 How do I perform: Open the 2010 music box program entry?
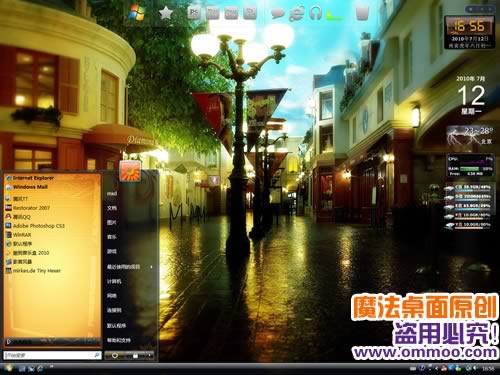28,253
